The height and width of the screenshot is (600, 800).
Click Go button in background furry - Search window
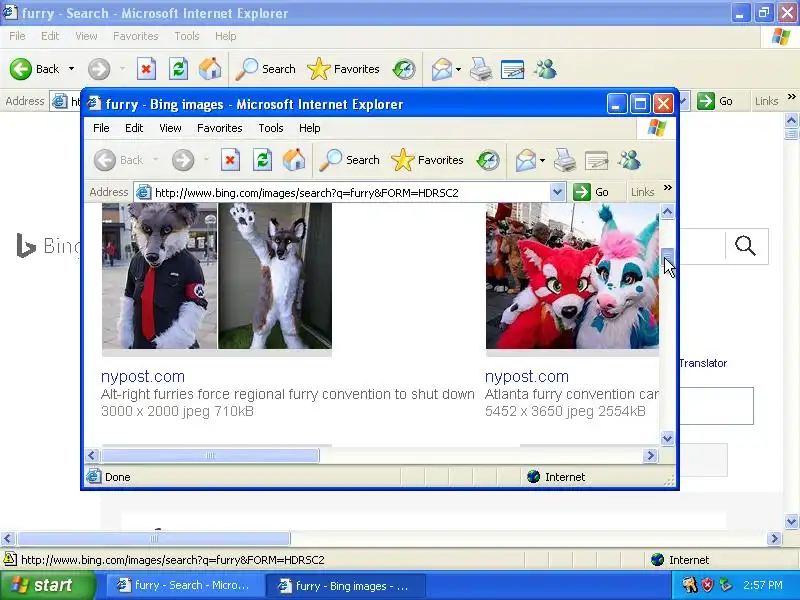click(x=715, y=101)
